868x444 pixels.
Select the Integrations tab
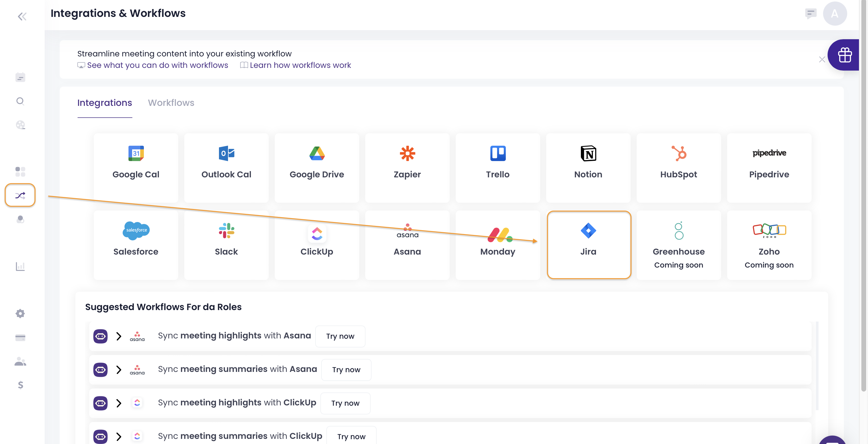pos(104,103)
